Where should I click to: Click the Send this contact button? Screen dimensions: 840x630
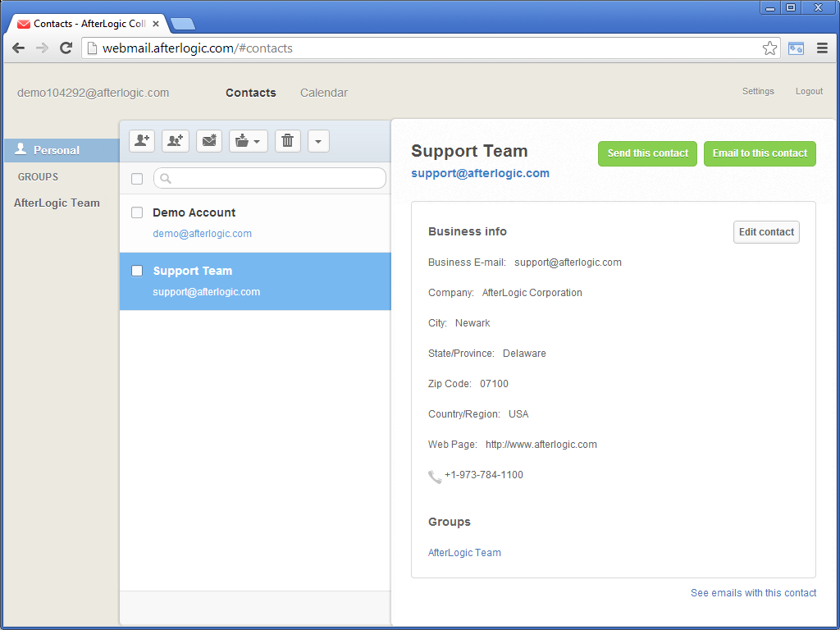[x=647, y=153]
